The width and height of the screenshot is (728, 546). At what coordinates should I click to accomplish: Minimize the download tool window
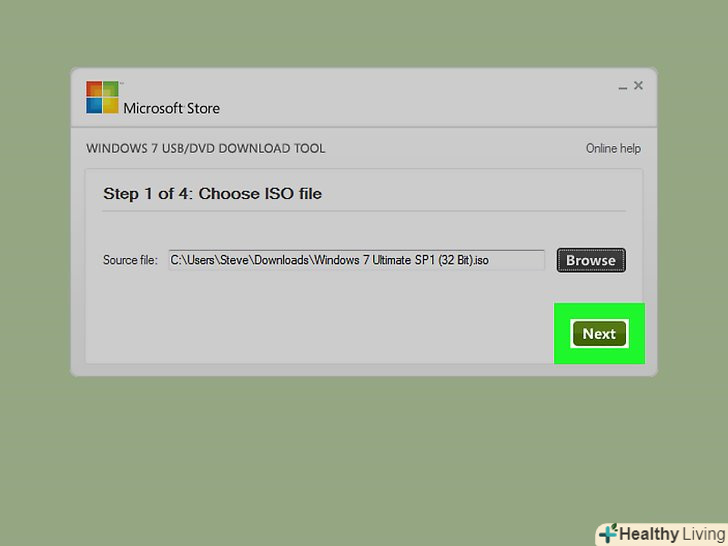pos(623,87)
